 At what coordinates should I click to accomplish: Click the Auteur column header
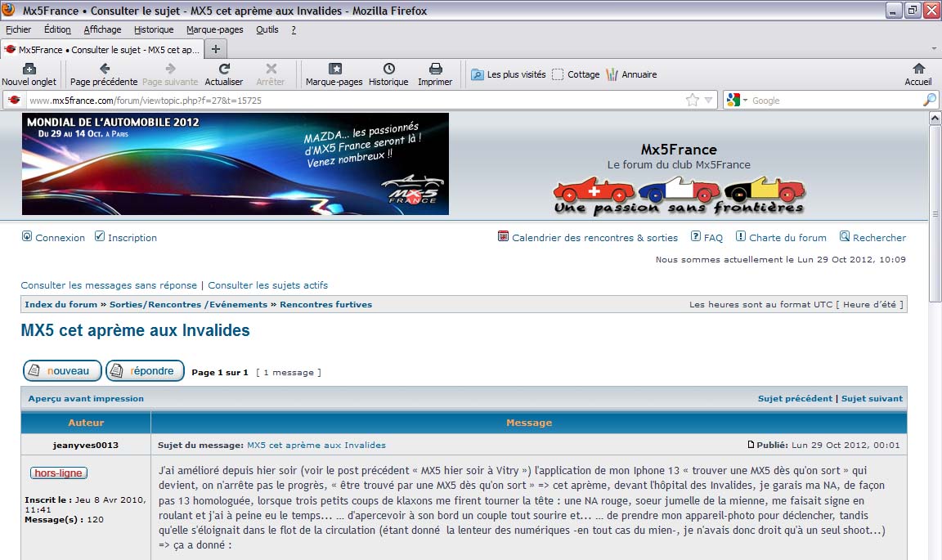(86, 423)
